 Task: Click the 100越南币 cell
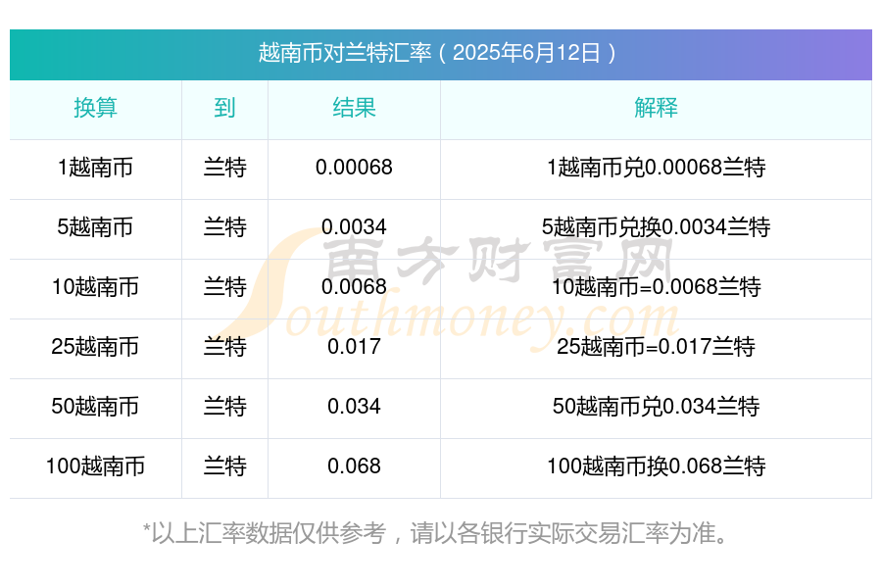pos(96,466)
